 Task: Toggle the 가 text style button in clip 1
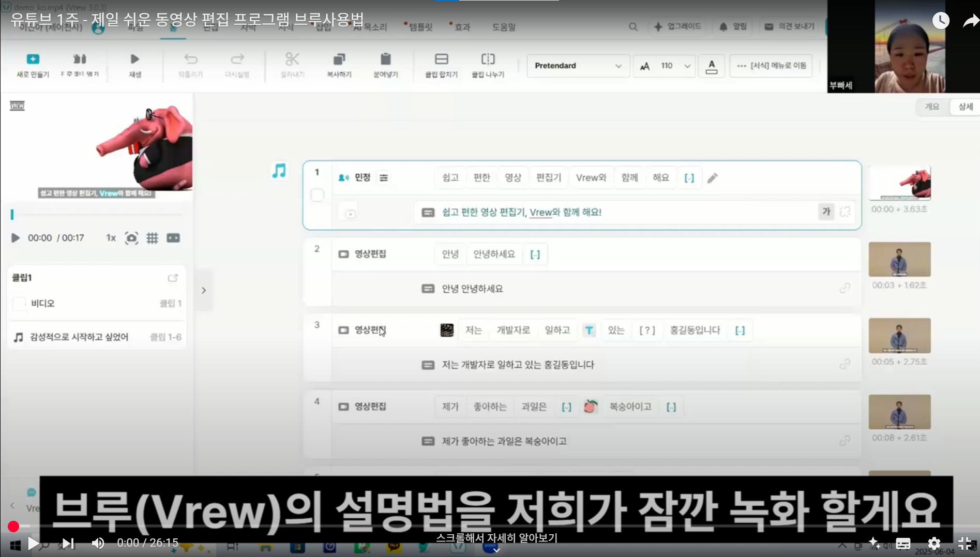(x=826, y=212)
